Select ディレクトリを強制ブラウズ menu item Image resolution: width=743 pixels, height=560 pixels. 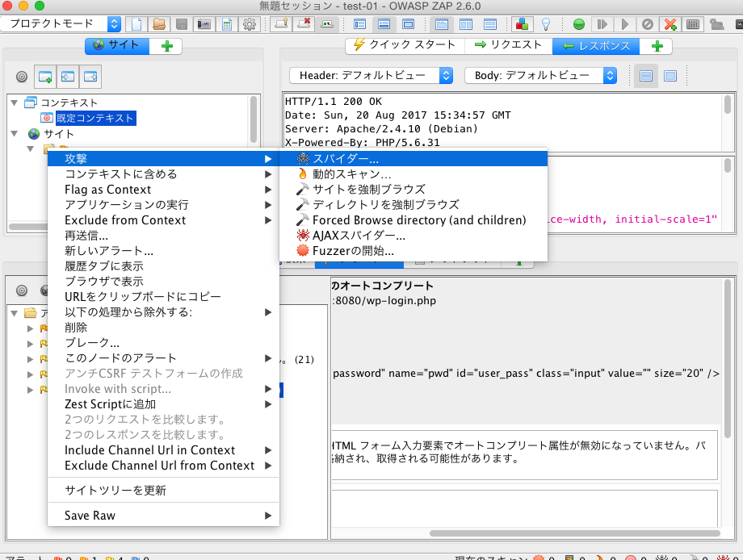413,204
